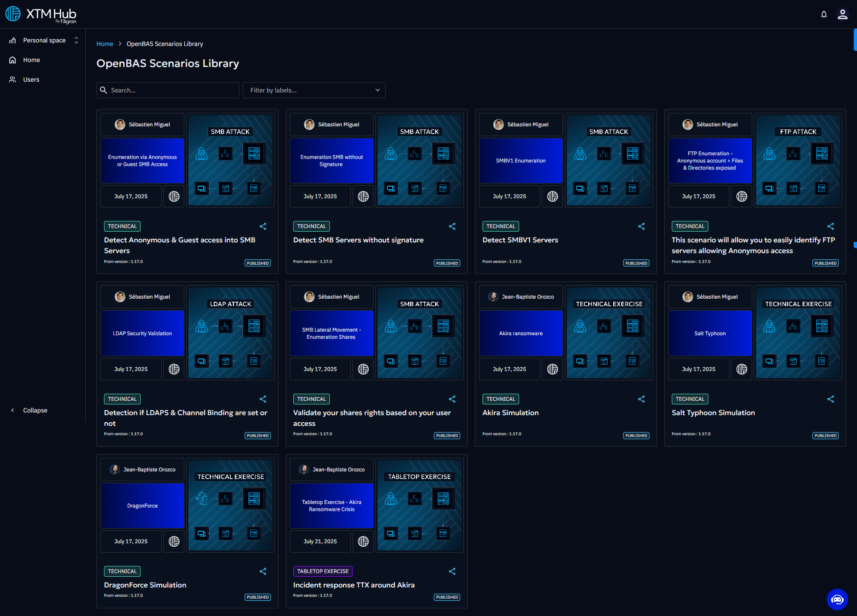The width and height of the screenshot is (857, 616).
Task: Open Users page in the sidebar
Action: 31,79
